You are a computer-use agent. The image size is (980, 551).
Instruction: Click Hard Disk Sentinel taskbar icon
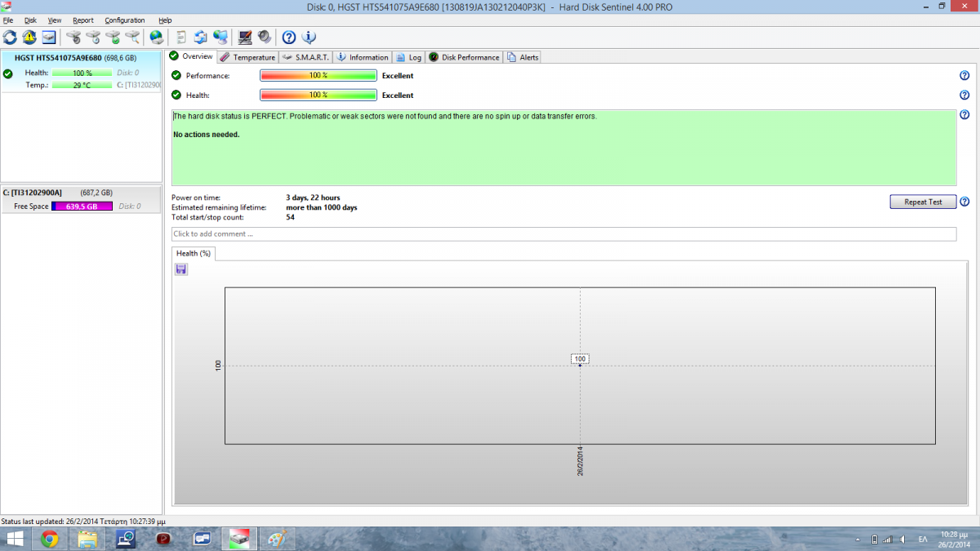[x=240, y=539]
